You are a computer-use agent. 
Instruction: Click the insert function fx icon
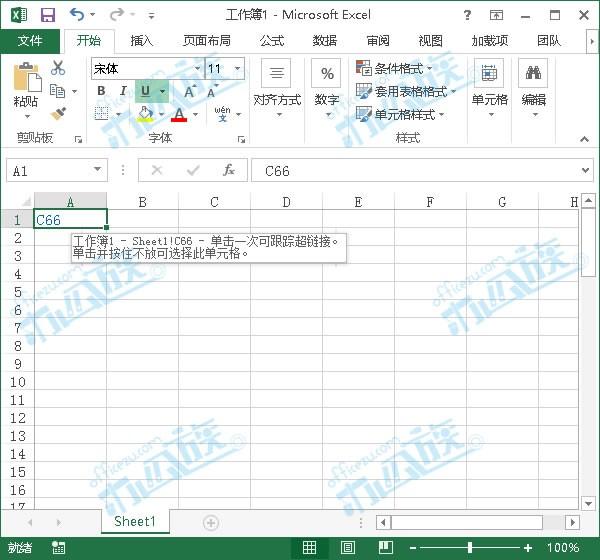(229, 171)
